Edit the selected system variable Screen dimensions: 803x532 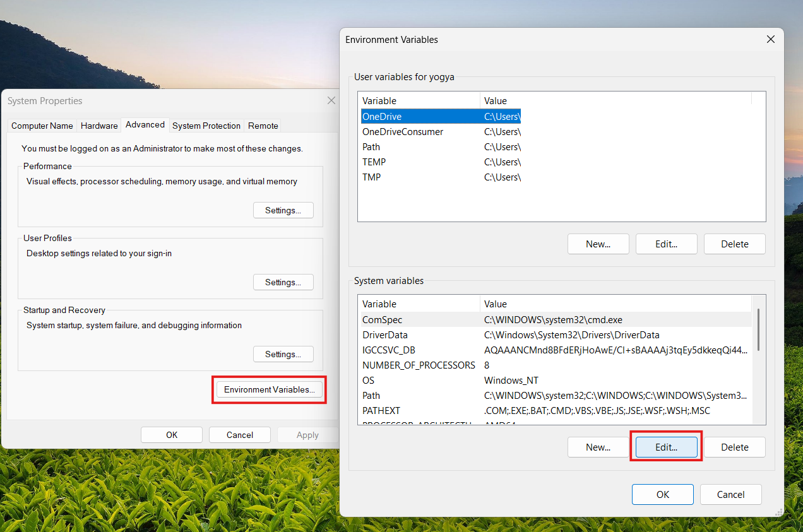pyautogui.click(x=666, y=446)
